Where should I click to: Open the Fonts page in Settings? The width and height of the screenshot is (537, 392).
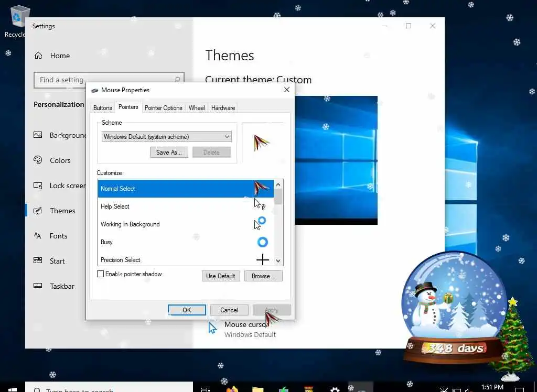(59, 236)
